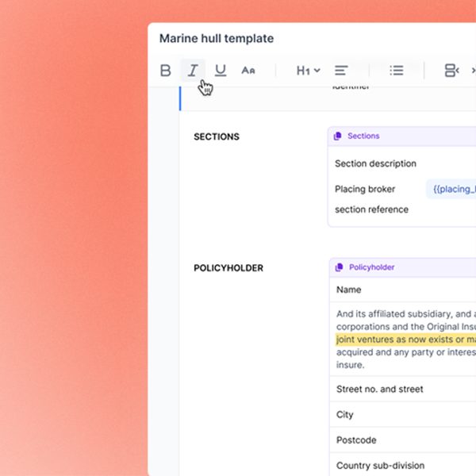Image resolution: width=476 pixels, height=476 pixels.
Task: Click the Marine hull template title
Action: pos(217,39)
